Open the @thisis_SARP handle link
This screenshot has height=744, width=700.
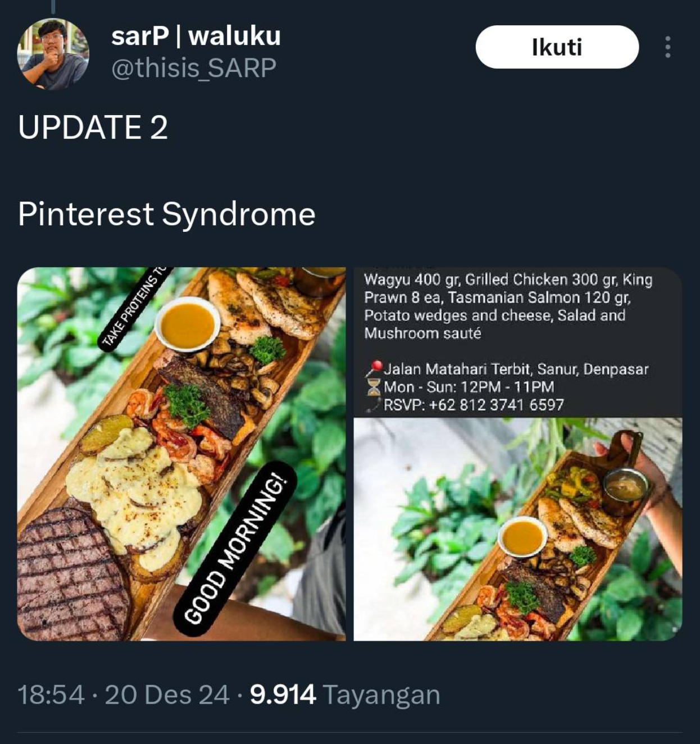pos(194,68)
